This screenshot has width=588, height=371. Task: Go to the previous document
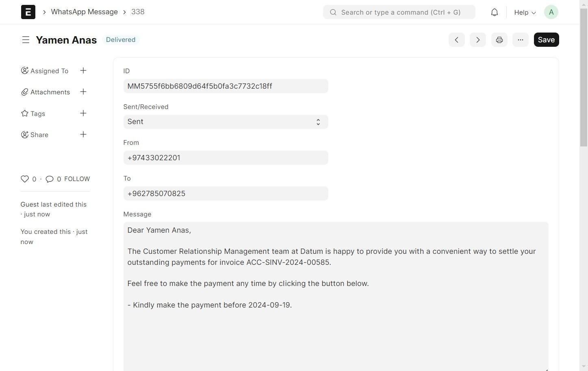coord(456,40)
